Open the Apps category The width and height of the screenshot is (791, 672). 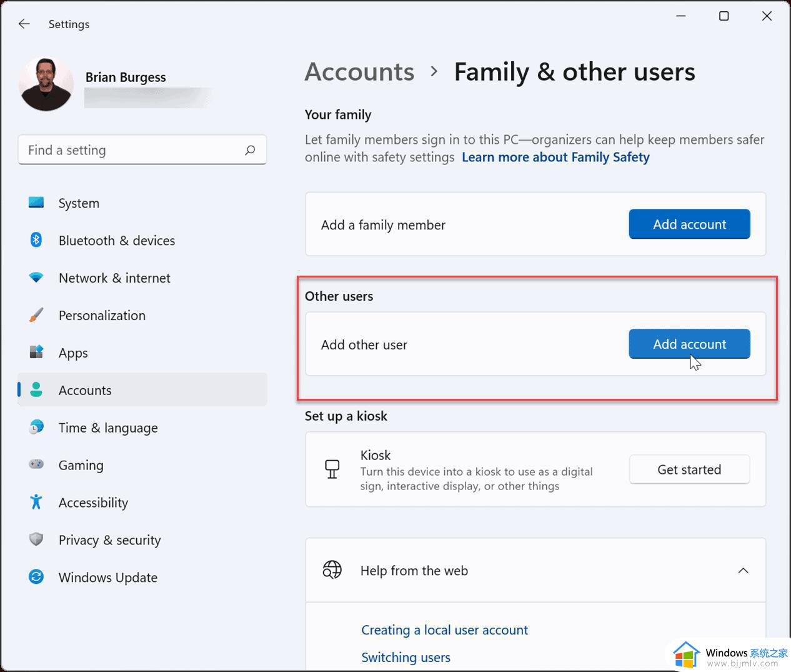point(142,353)
